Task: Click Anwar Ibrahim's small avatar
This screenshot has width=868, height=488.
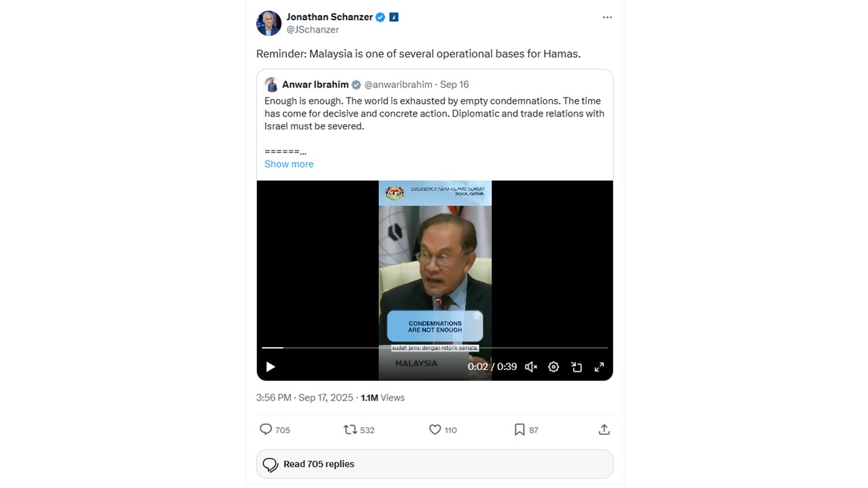Action: [x=271, y=85]
